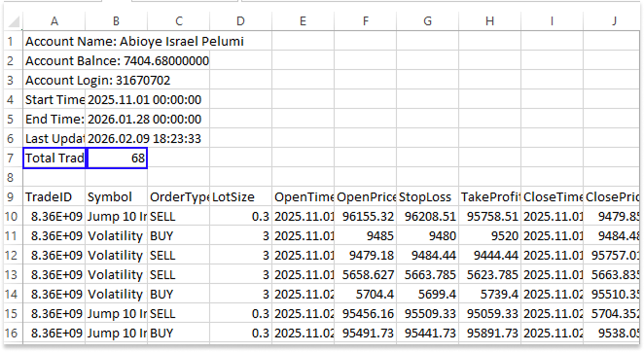Screen dimensions: 644x352
Task: Click open price 96155.32 cell
Action: [366, 217]
